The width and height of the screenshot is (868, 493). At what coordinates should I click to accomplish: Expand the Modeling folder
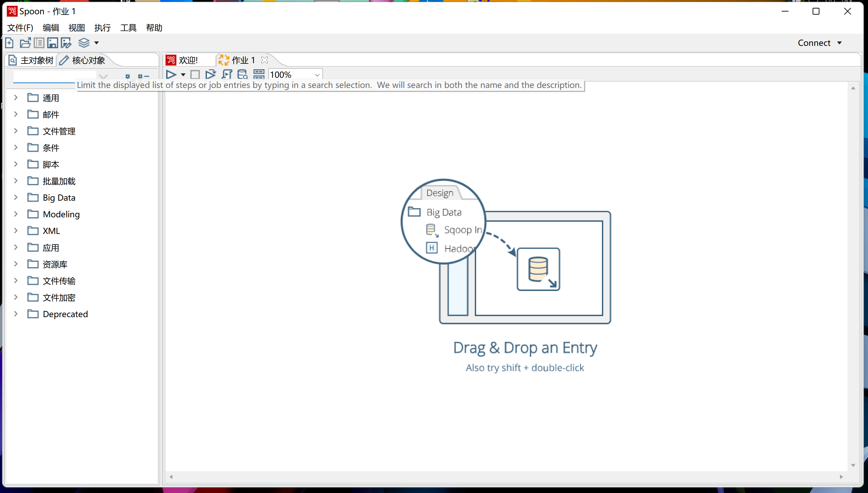[16, 214]
